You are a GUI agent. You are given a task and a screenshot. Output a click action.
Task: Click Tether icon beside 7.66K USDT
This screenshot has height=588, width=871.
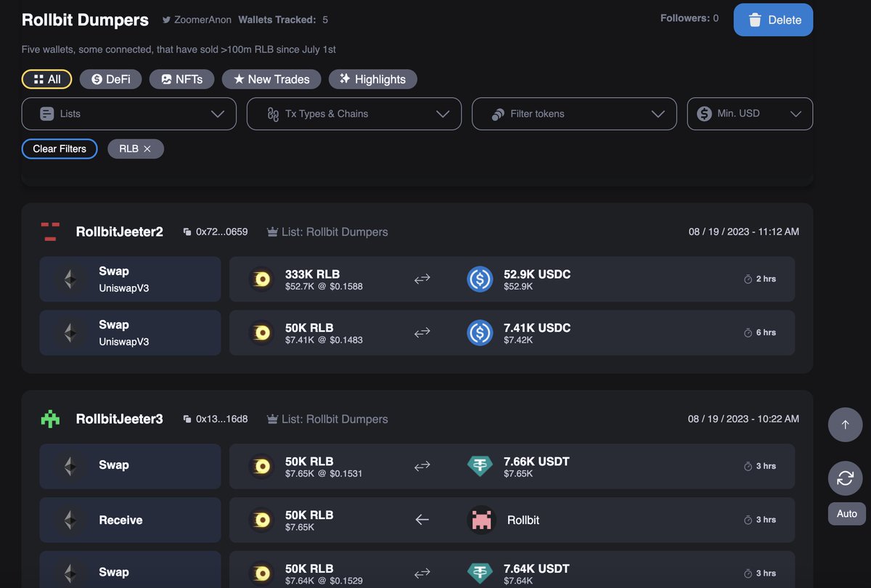[480, 466]
